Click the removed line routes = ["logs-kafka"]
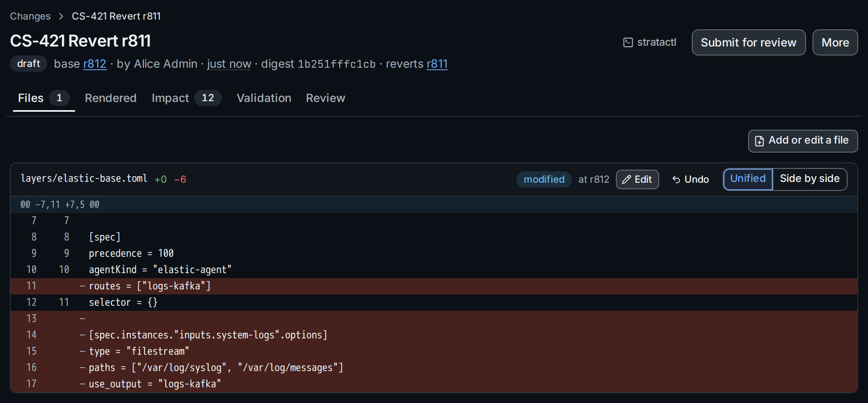 (x=434, y=286)
